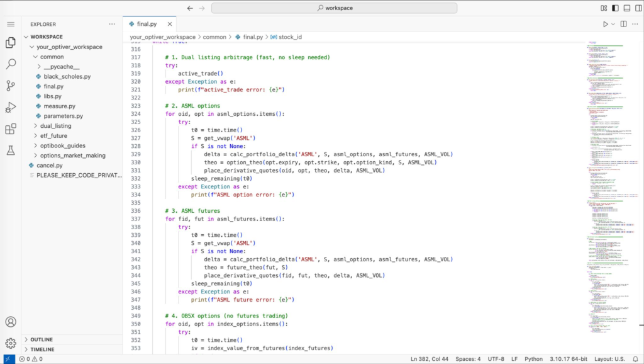
Task: Select language mode Python
Action: click(533, 359)
